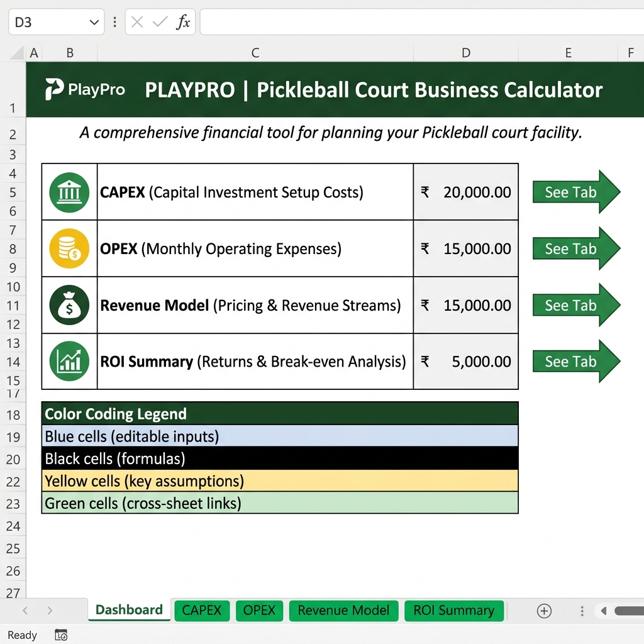Screen dimensions: 644x644
Task: Click the 'Color Coding Legend' header cell
Action: tap(280, 414)
